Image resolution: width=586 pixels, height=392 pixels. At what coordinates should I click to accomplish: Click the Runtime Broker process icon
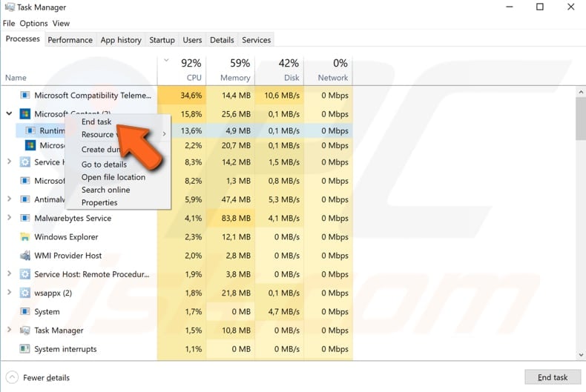click(x=30, y=130)
